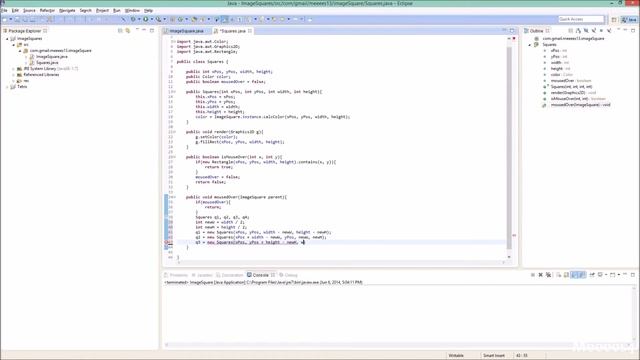Select render(Graphics2D) method in Outline
Screen dimensions: 640x360
pos(573,93)
